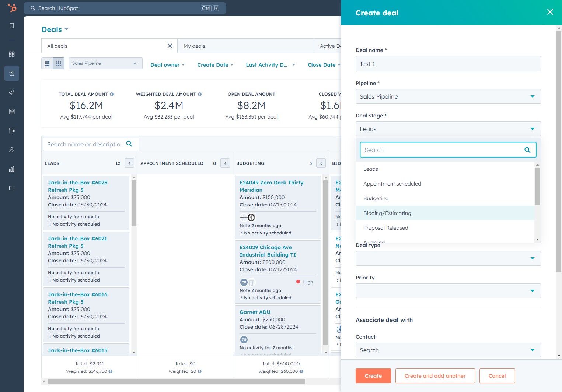This screenshot has width=562, height=392.
Task: Open the CRM contacts icon in the sidebar
Action: coord(12,73)
